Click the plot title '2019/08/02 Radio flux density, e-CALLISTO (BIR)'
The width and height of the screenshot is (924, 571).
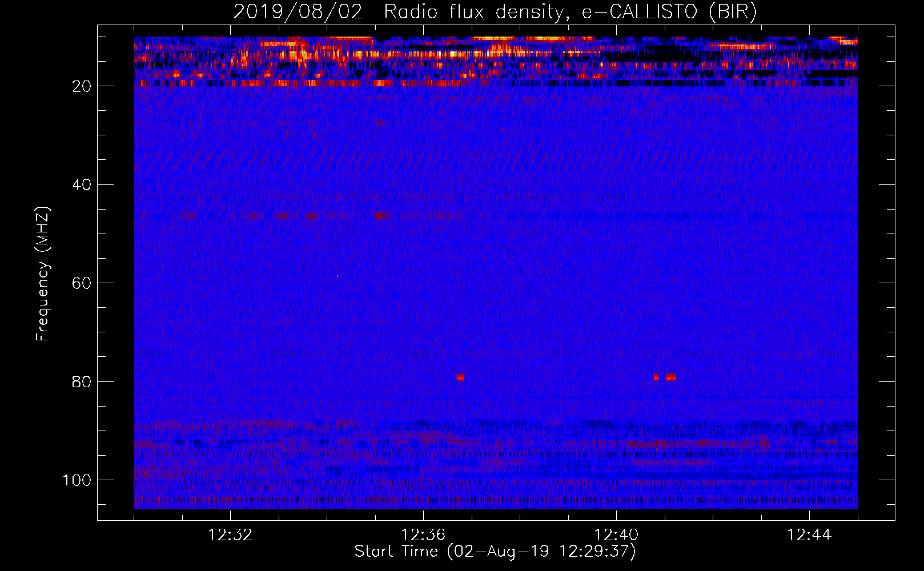(x=495, y=12)
